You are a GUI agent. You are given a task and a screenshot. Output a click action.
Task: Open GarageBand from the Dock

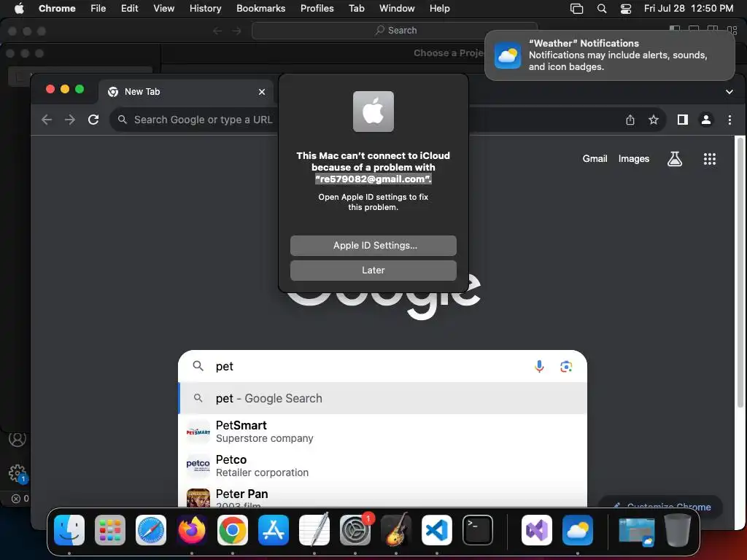tap(396, 530)
